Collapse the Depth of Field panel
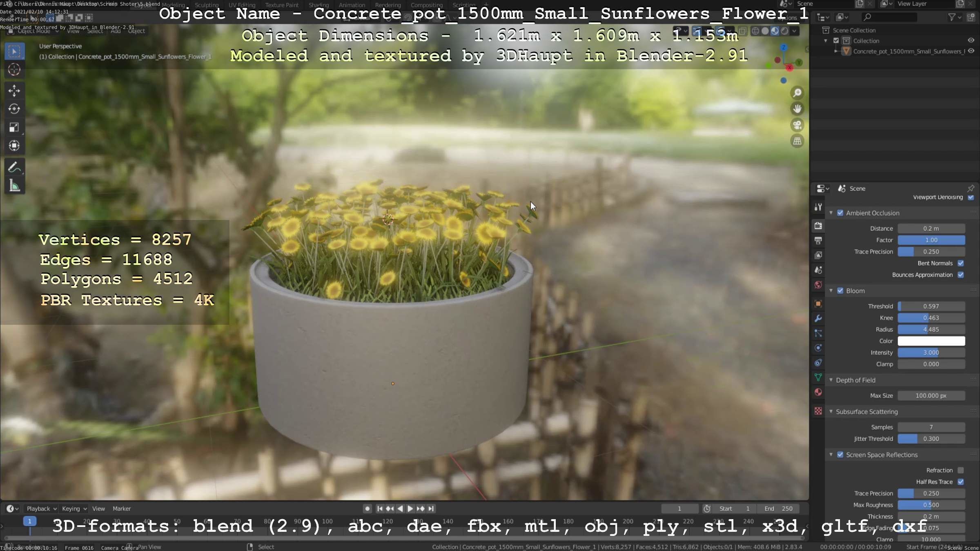980x551 pixels. pyautogui.click(x=831, y=380)
